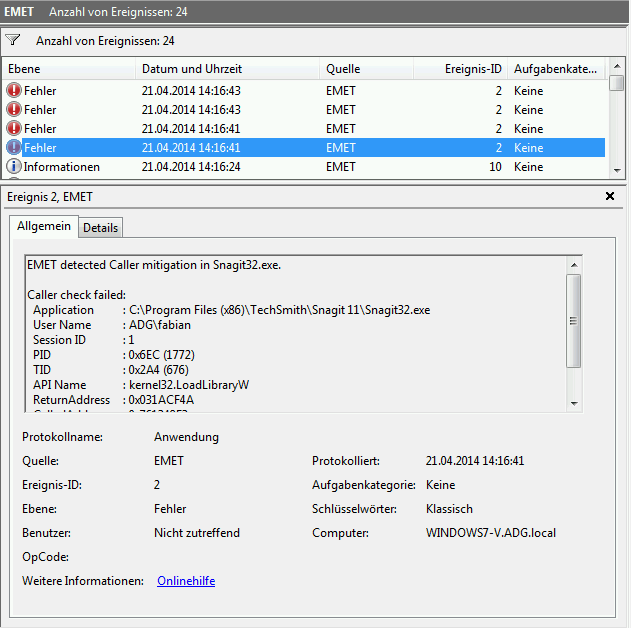The image size is (631, 628).
Task: Click description box scrollbar thumb
Action: pyautogui.click(x=574, y=321)
